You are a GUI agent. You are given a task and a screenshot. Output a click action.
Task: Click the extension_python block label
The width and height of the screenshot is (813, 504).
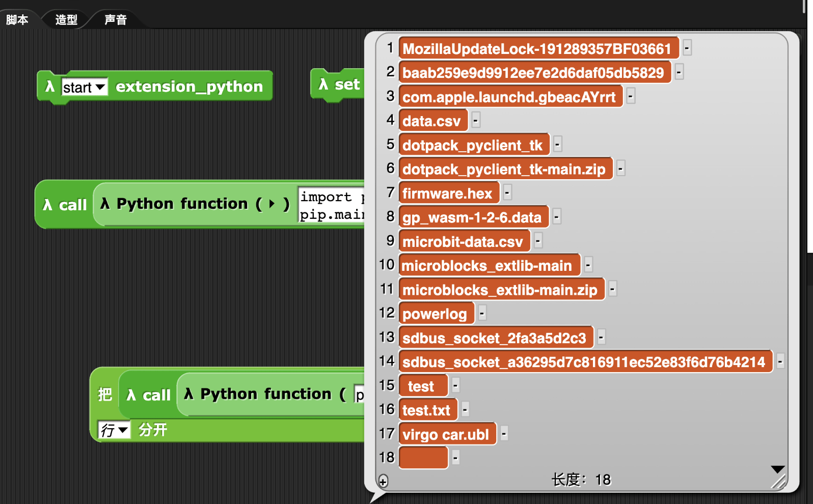point(189,87)
